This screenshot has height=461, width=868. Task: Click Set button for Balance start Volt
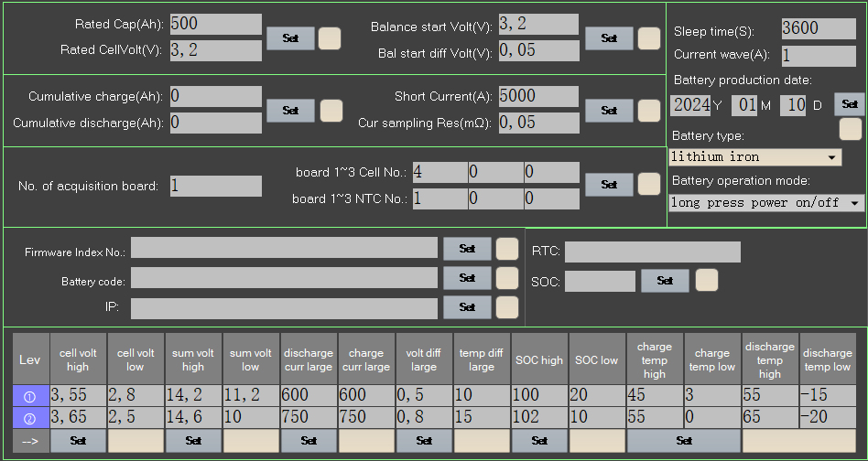(x=609, y=38)
